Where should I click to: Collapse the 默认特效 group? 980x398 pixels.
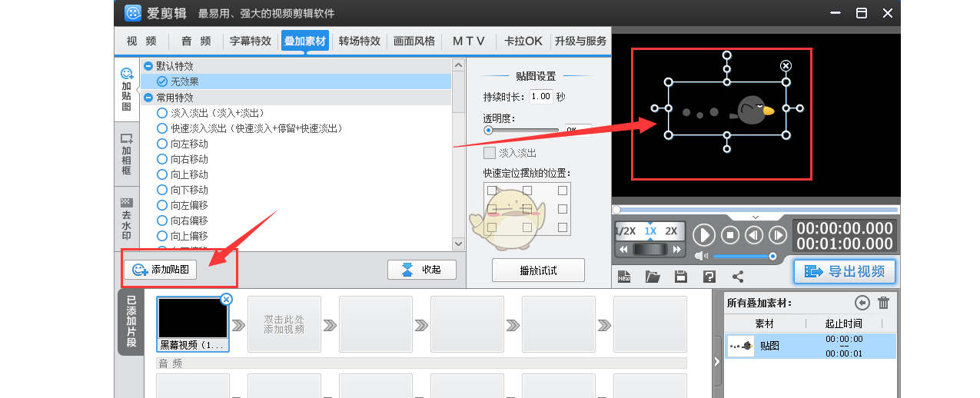148,66
